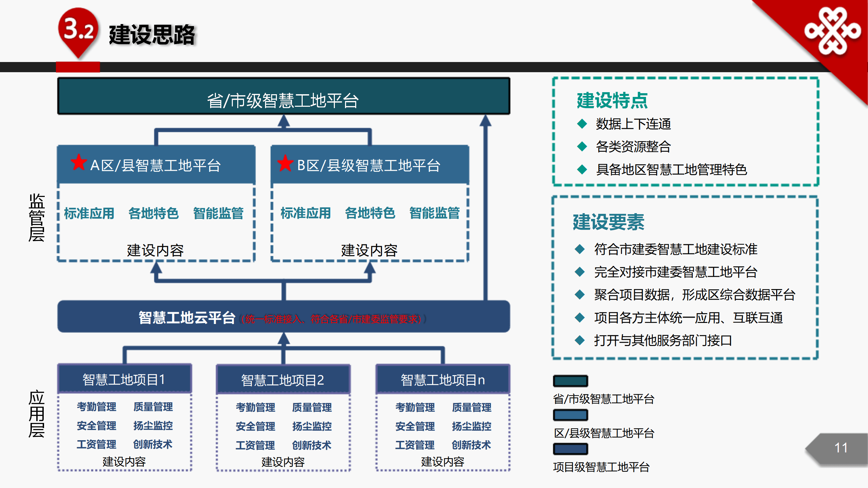Click the 3.2 red location pin icon
This screenshot has height=488, width=868.
(x=78, y=33)
